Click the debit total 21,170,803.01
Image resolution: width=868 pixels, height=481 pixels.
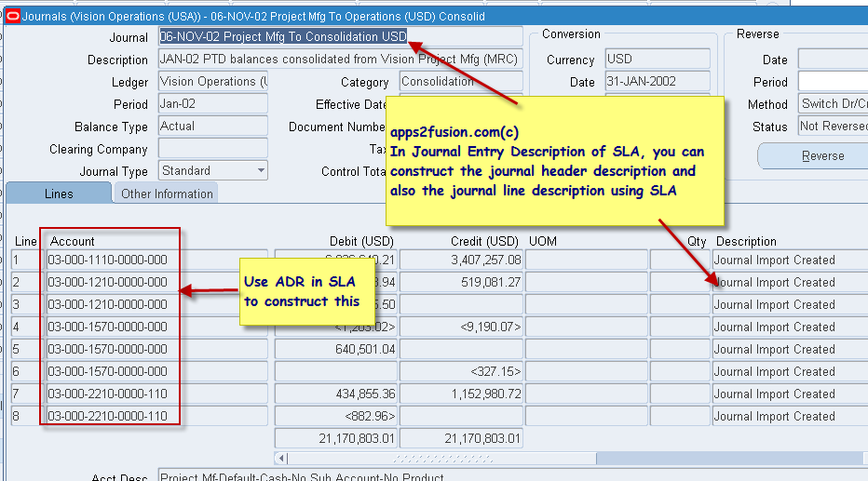336,438
